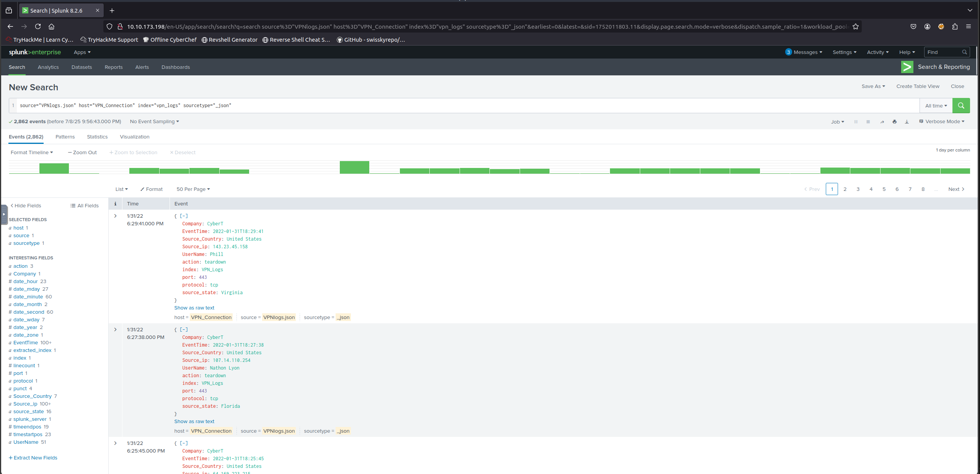This screenshot has height=474, width=980.
Task: Switch to the Patterns tab
Action: (x=65, y=137)
